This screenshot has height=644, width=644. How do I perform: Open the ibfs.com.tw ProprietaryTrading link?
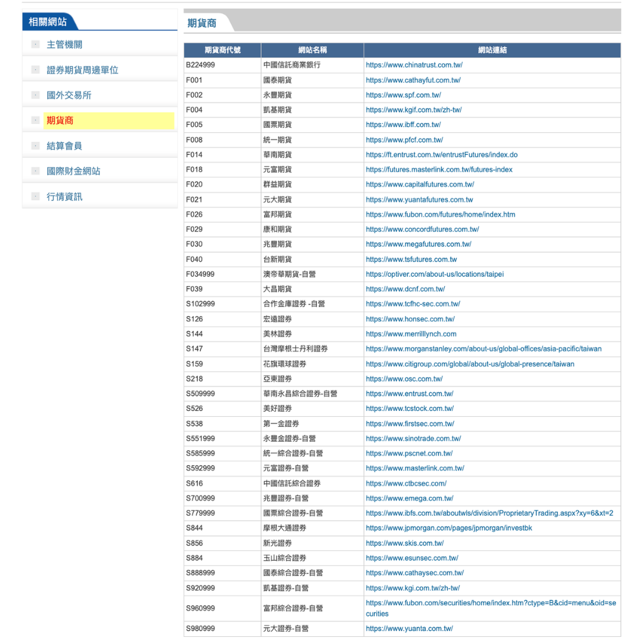point(489,513)
